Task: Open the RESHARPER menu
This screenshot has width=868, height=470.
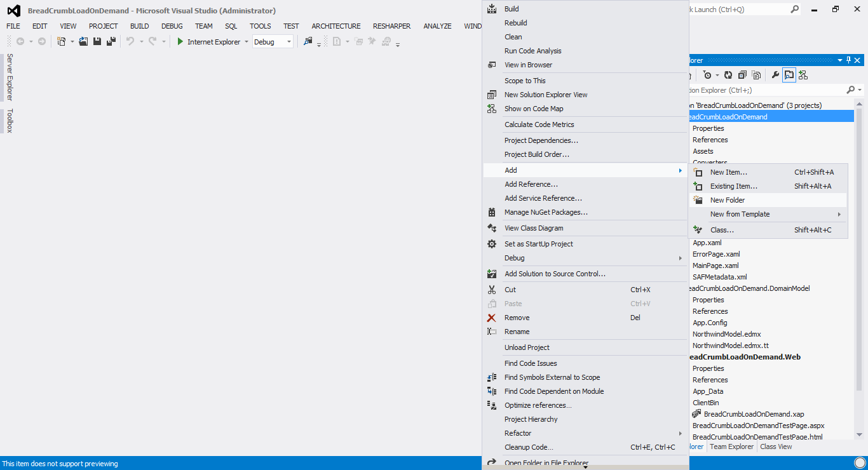Action: [x=392, y=26]
